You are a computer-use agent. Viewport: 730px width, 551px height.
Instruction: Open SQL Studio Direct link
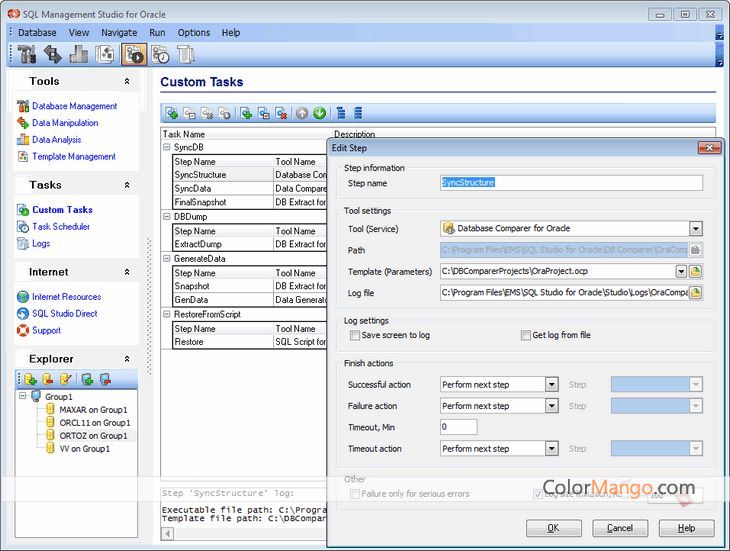point(65,314)
